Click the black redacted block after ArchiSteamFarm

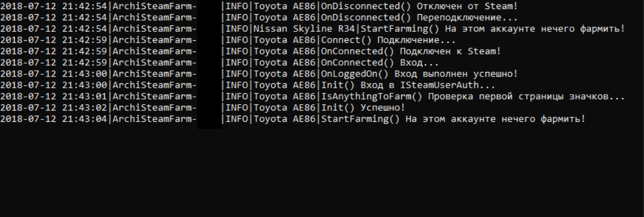[210, 65]
